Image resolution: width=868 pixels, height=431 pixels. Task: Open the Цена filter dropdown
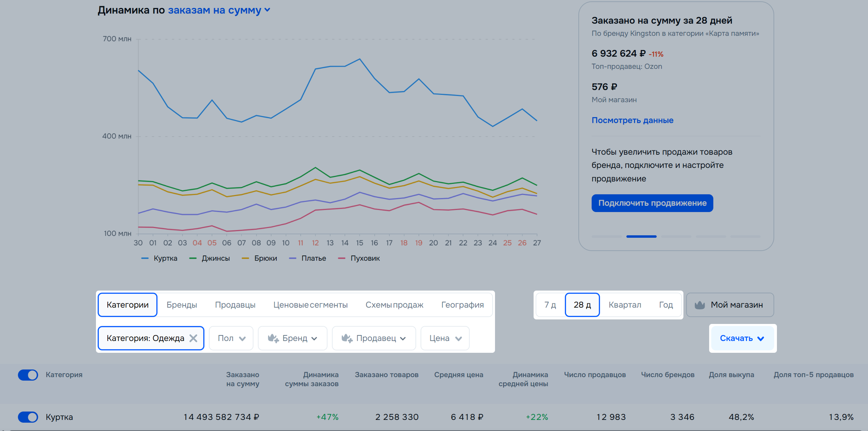(x=445, y=338)
